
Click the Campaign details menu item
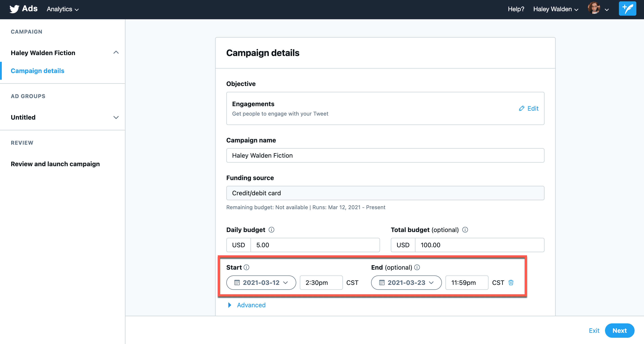click(38, 71)
